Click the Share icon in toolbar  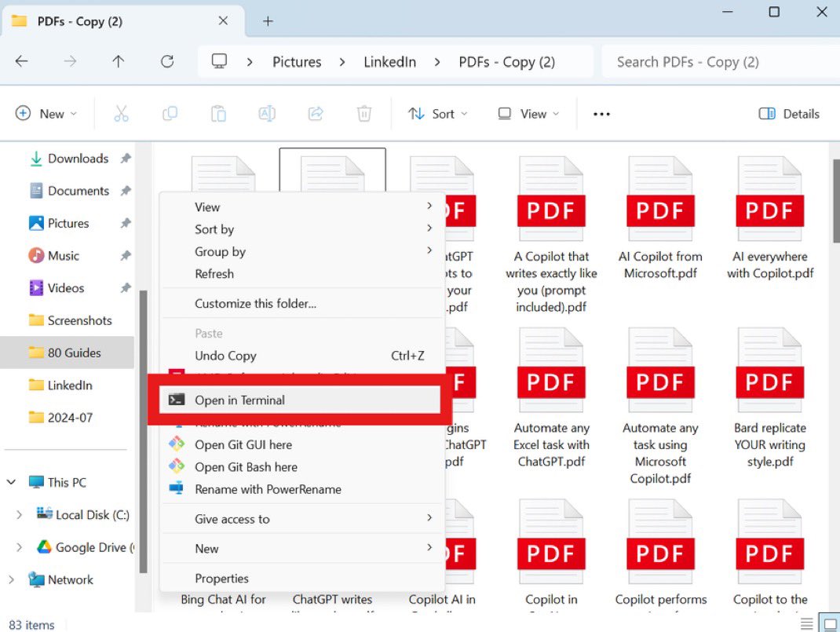[316, 114]
